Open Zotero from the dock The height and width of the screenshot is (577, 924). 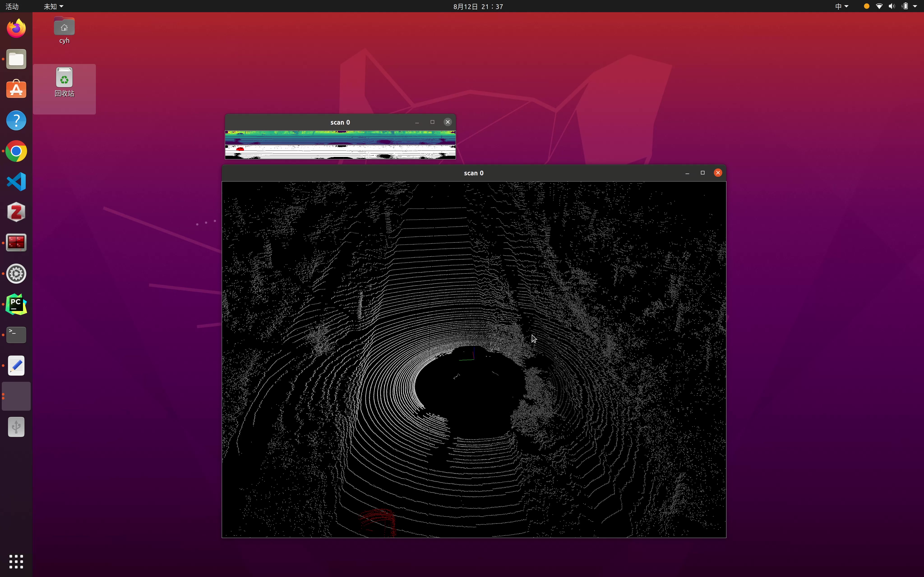pos(16,212)
